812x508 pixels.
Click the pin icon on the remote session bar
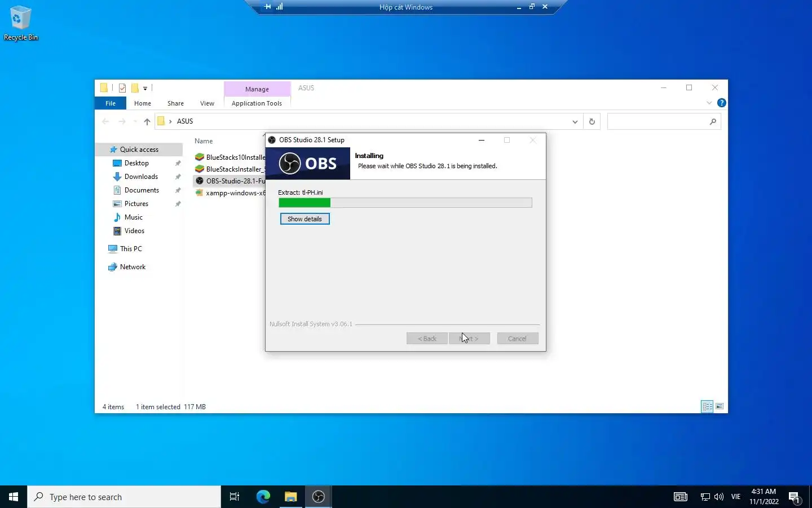267,7
